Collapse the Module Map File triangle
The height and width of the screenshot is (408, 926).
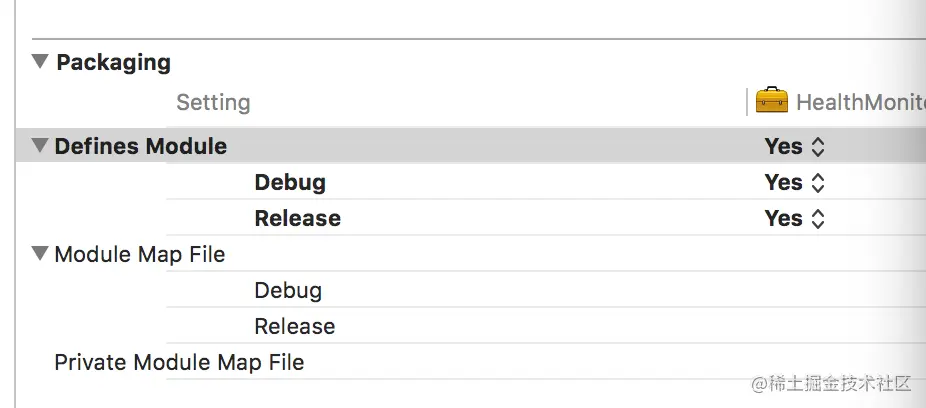[40, 253]
